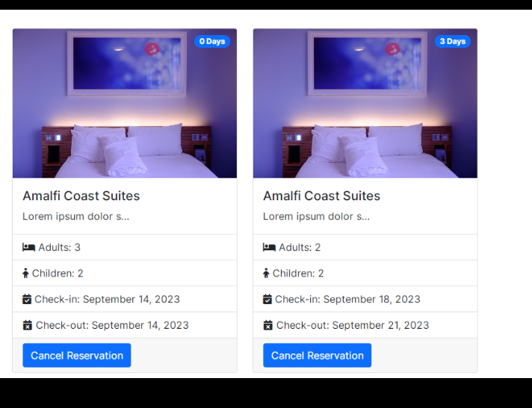
Task: Click the calendar check icon for September 18 check-in
Action: click(x=267, y=300)
